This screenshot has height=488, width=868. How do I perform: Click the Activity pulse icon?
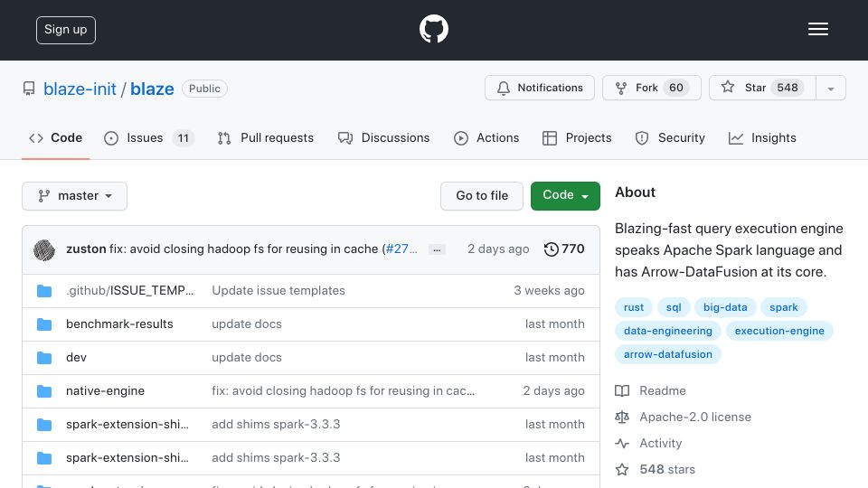[622, 443]
